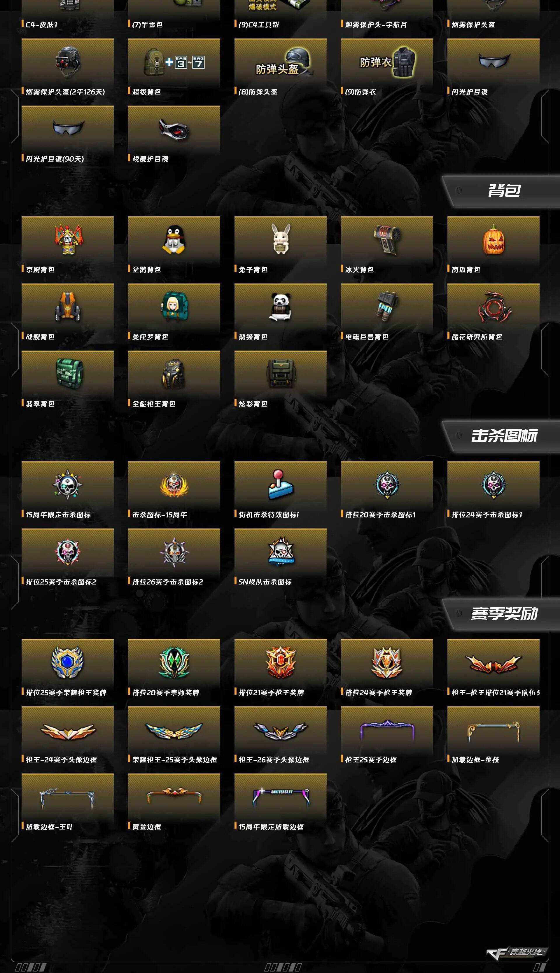Click the 15周年限定加载边框 frame thumbnail
The width and height of the screenshot is (560, 973).
[x=280, y=802]
